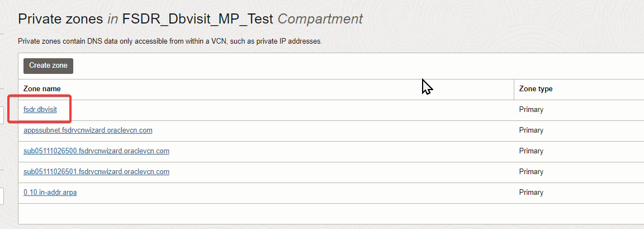Viewport: 644px width, 229px height.
Task: Open sub05111026501.fsdrvcnwizard.oraclevcn.com zone link
Action: pos(97,171)
